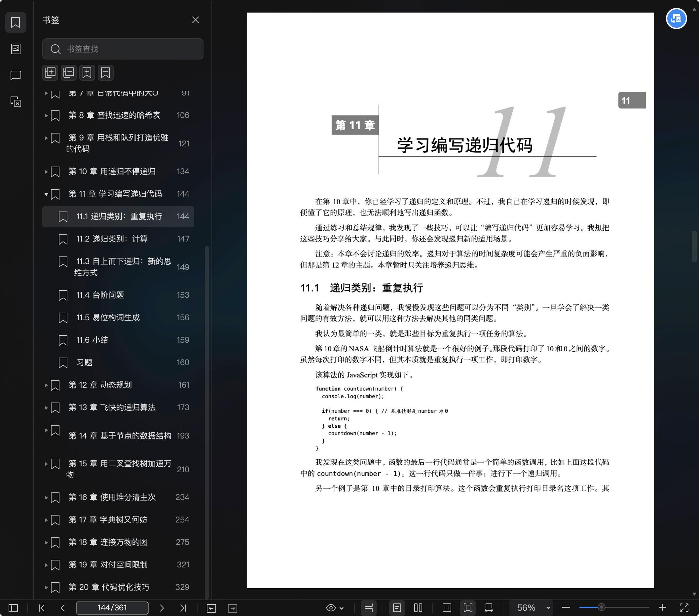Delete bookmark icon in bookmark toolbar
This screenshot has width=699, height=616.
[106, 72]
